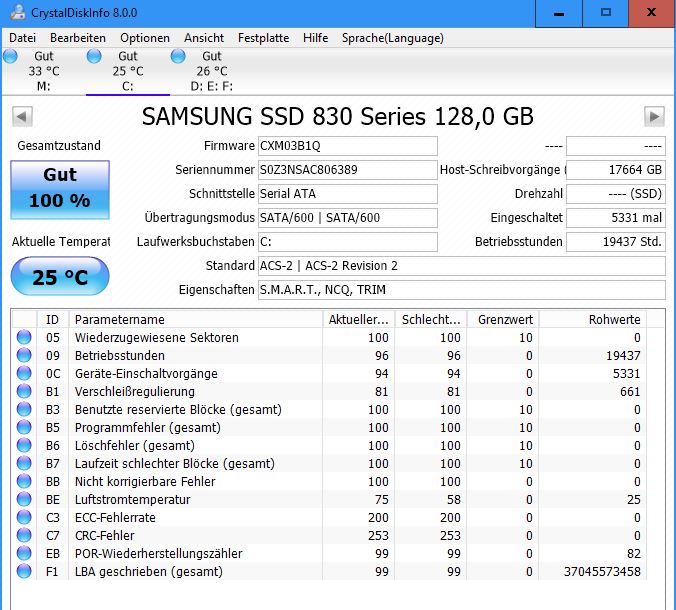Select the LBA geschrieben (gesamt) parameter text

(x=149, y=572)
